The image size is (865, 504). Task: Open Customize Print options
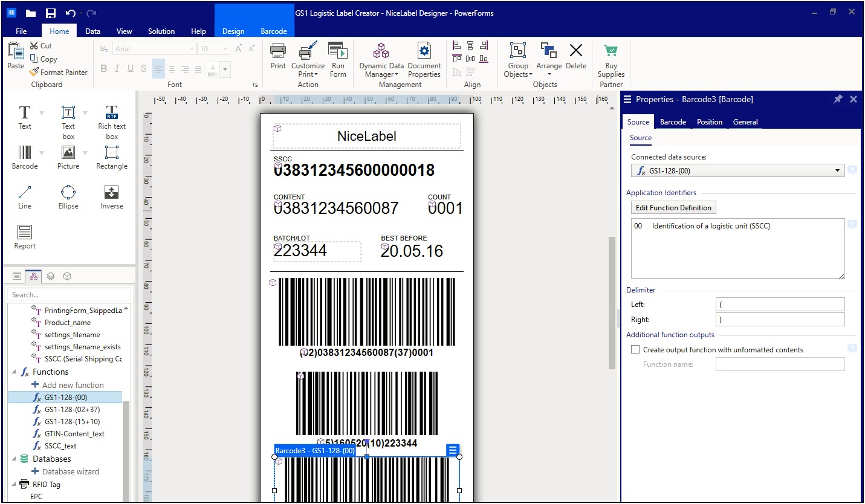point(308,60)
